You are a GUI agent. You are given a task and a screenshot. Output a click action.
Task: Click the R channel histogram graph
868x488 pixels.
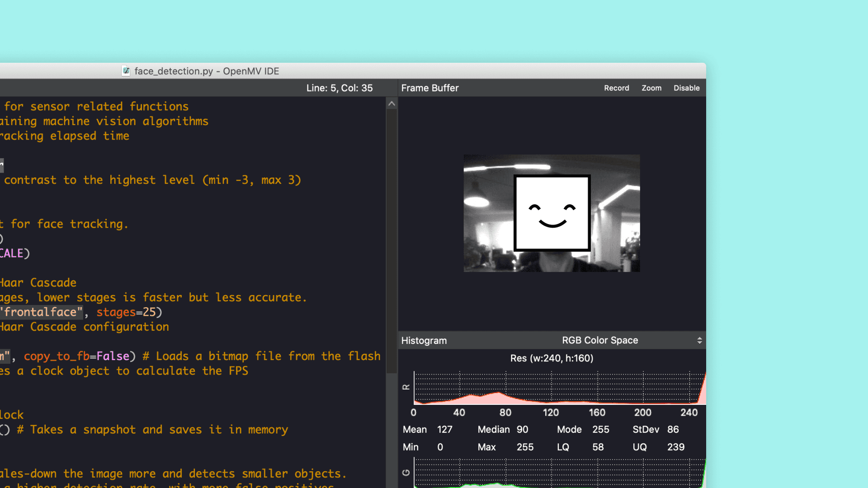(559, 388)
